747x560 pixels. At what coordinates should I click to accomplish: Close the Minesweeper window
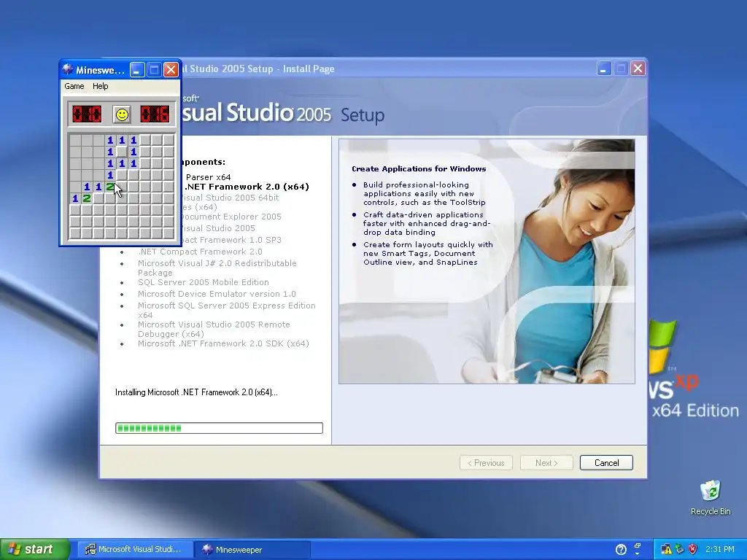pyautogui.click(x=171, y=70)
